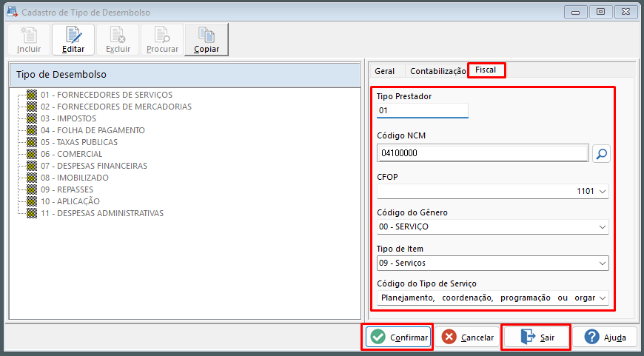Select 10 - APLICAÇÃO tree row
Image resolution: width=644 pixels, height=356 pixels.
click(x=70, y=201)
